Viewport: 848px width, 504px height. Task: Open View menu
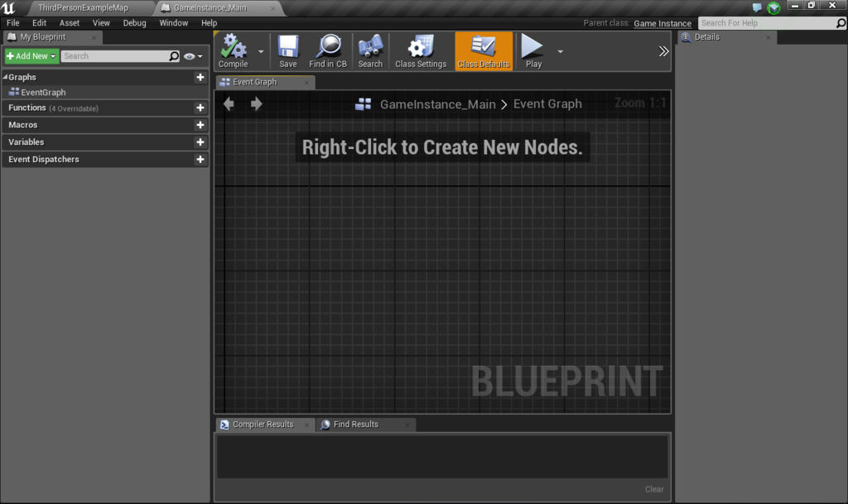coord(101,22)
